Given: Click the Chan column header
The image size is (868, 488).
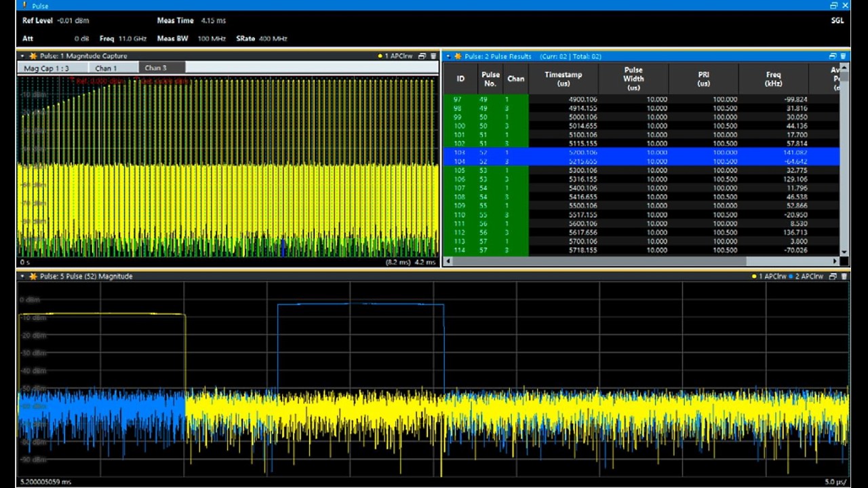Looking at the screenshot, I should (x=515, y=79).
